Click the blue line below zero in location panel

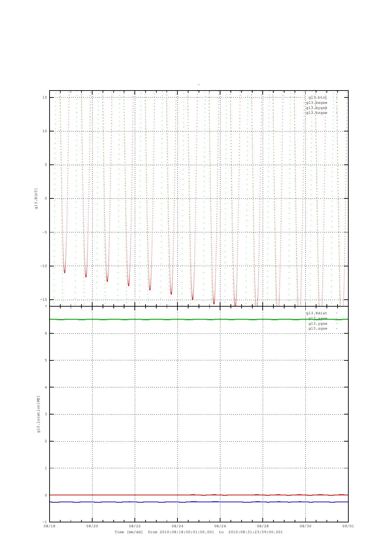pyautogui.click(x=199, y=502)
